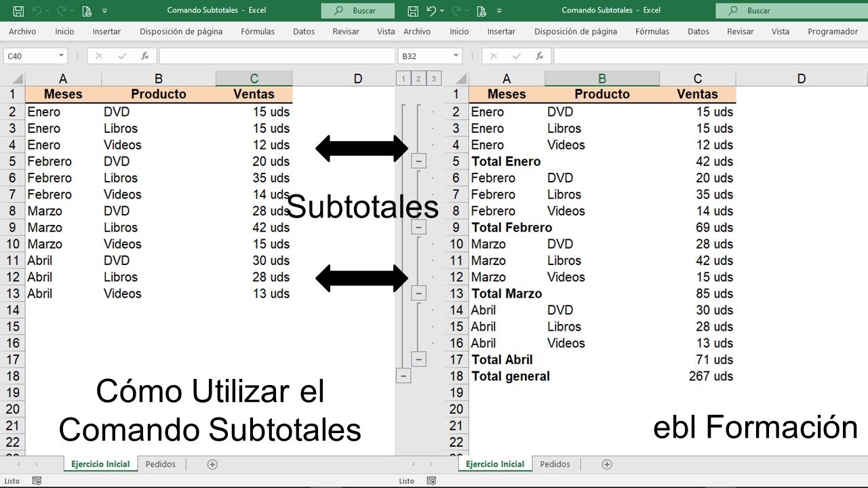
Task: Click Undo in the left Excel window
Action: [37, 11]
